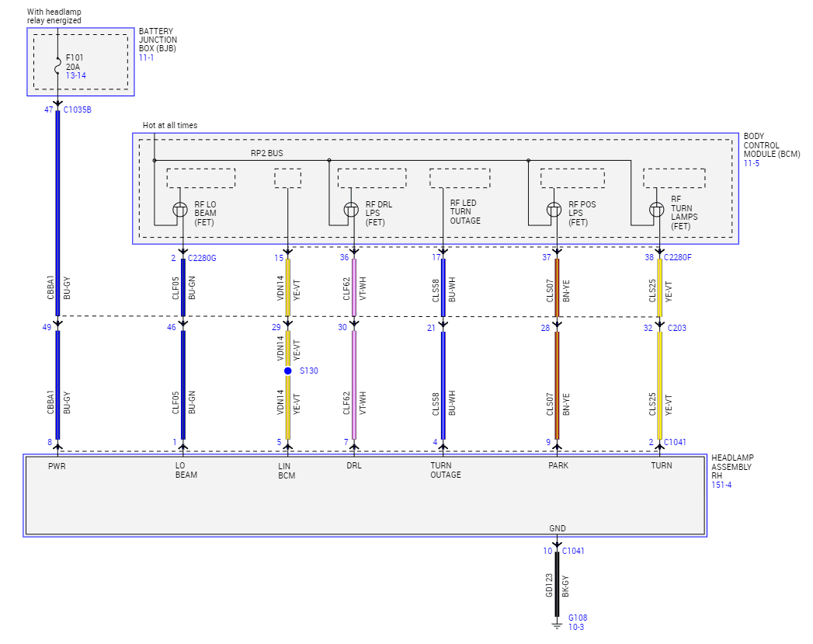Click the 'With headlamp relay energized' note
This screenshot has width=813, height=644.
(54, 16)
